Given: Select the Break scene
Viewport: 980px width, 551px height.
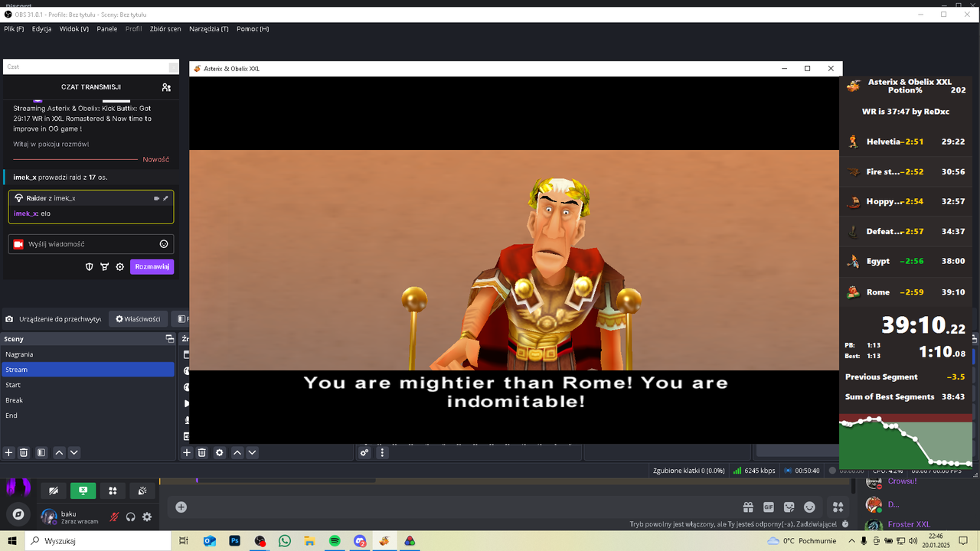Looking at the screenshot, I should [88, 400].
